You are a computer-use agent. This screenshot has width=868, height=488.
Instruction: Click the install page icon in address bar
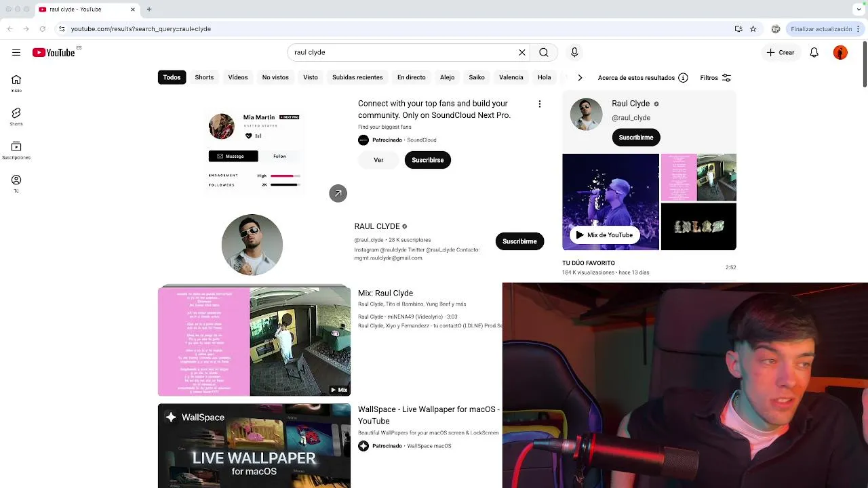[738, 28]
